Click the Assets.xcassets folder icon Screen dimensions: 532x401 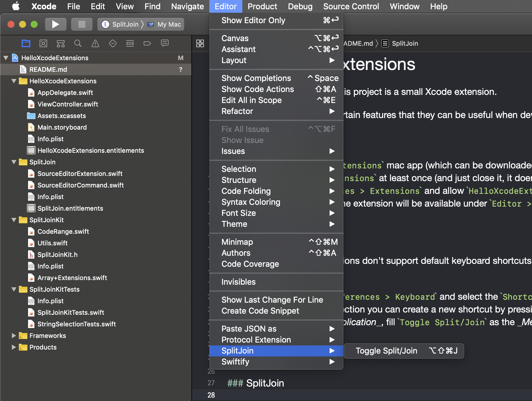tap(31, 116)
